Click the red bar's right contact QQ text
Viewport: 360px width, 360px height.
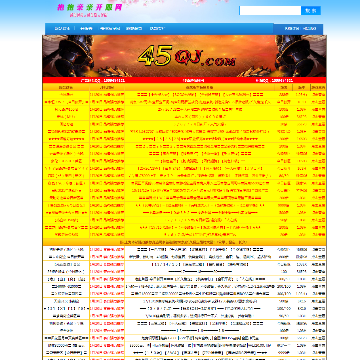coord(275,80)
